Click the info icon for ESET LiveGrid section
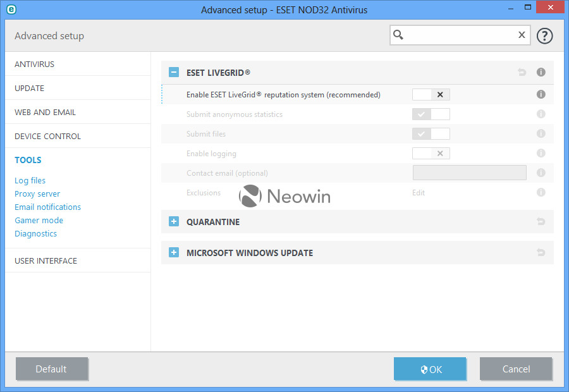 tap(541, 72)
